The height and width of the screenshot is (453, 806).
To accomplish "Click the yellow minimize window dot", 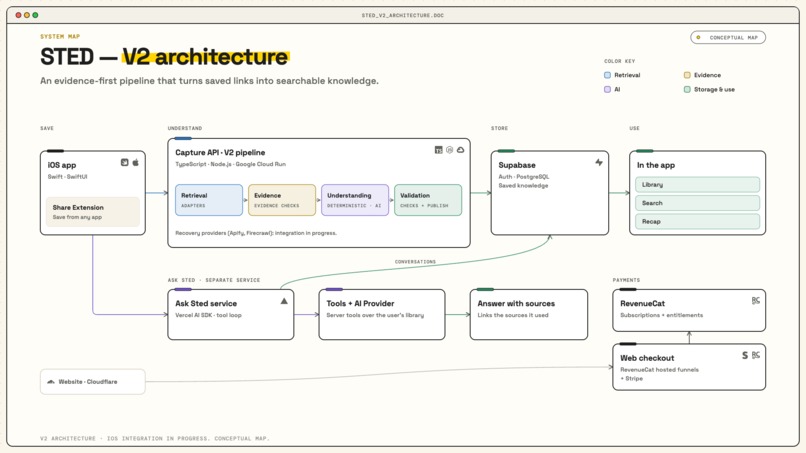I will [27, 15].
